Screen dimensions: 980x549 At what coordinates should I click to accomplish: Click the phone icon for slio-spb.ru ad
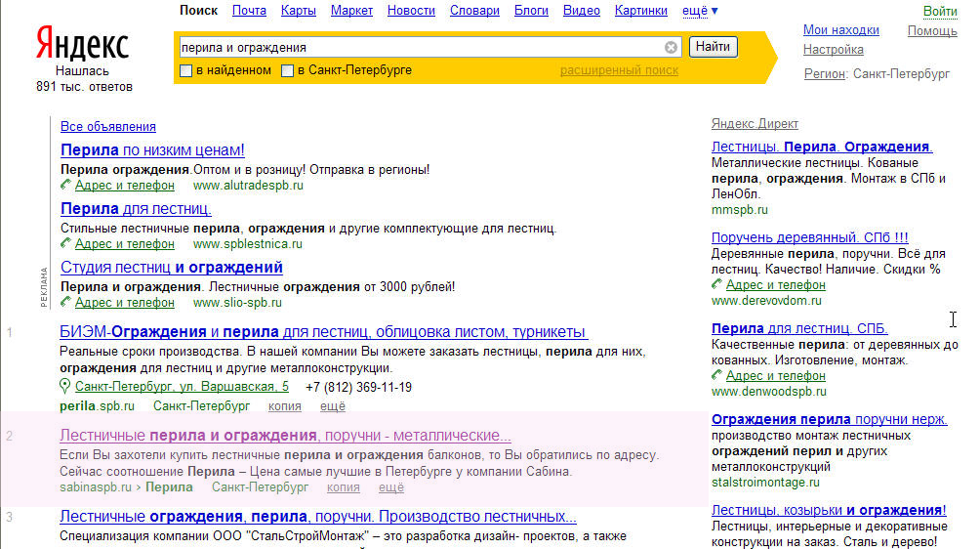tap(65, 302)
